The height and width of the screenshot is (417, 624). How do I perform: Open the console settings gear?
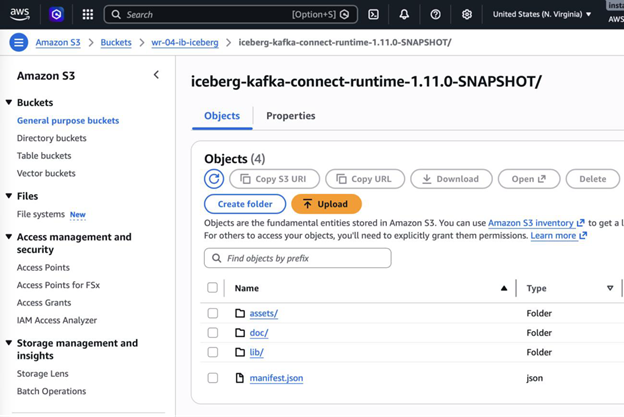point(467,15)
